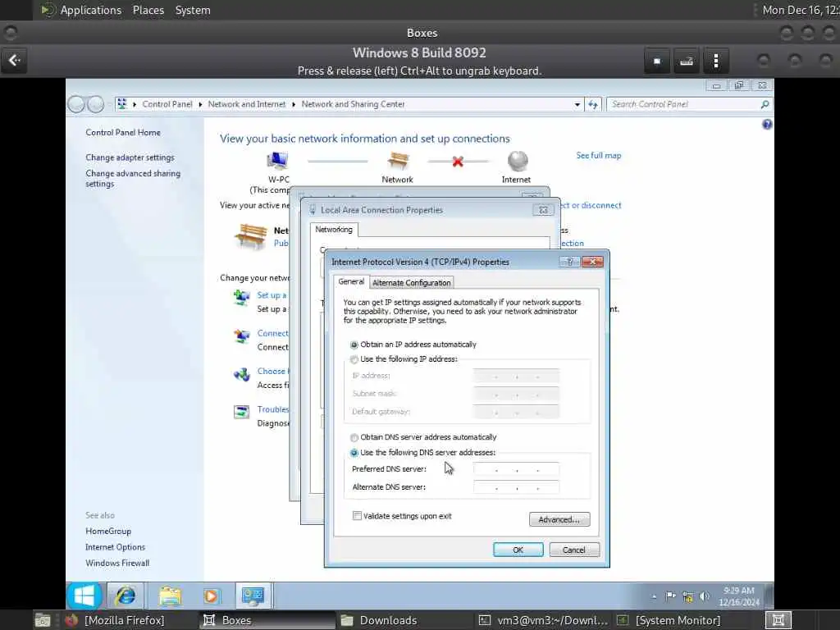The image size is (840, 630).
Task: Click the Internet globe icon
Action: [x=518, y=161]
